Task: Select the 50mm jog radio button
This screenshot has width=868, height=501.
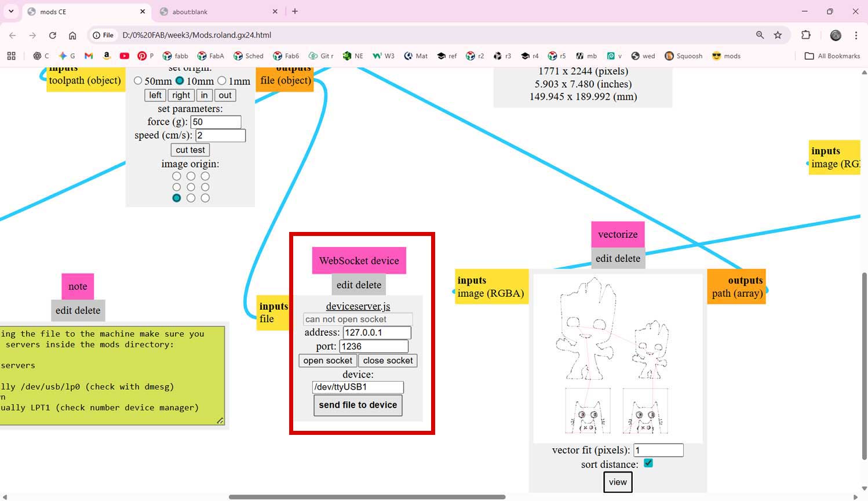Action: [138, 81]
